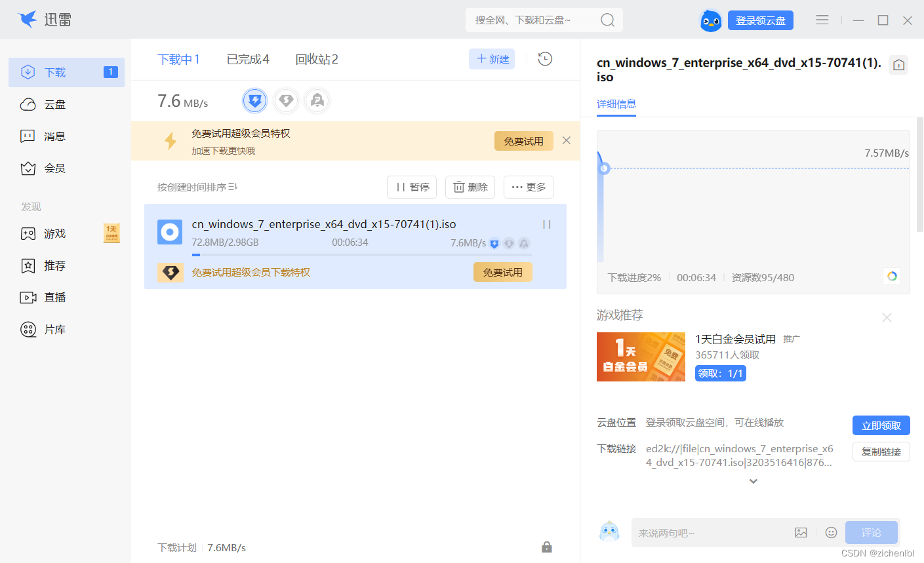Click the 领取: 1/1 claim button

tap(721, 373)
